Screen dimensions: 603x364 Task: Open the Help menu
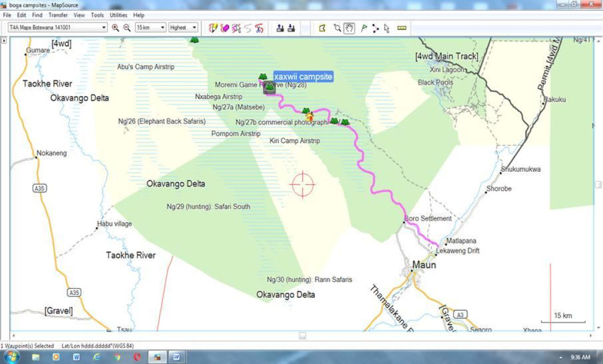pos(139,15)
